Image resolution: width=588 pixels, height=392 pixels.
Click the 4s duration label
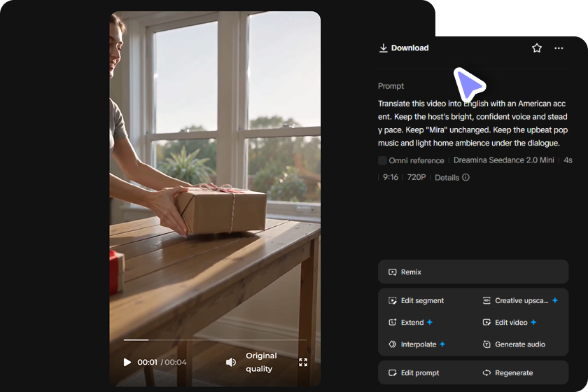[x=568, y=160]
